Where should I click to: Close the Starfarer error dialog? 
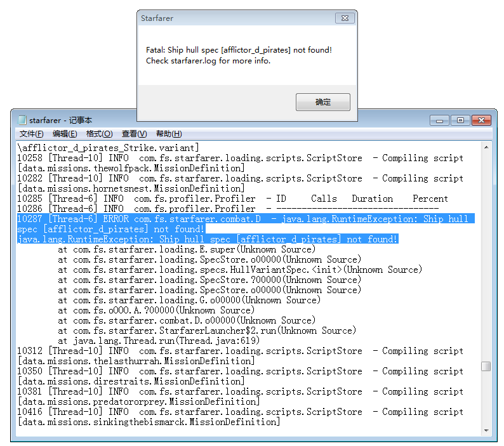(345, 18)
